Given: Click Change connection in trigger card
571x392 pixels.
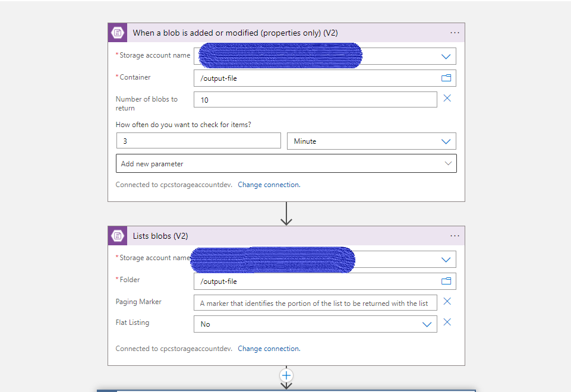Looking at the screenshot, I should point(269,185).
